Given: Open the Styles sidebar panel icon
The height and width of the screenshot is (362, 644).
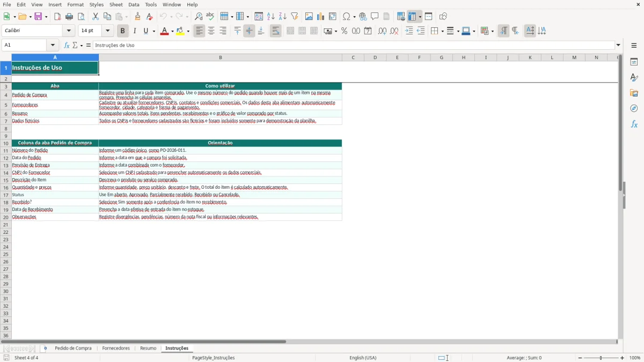Looking at the screenshot, I should pyautogui.click(x=634, y=78).
